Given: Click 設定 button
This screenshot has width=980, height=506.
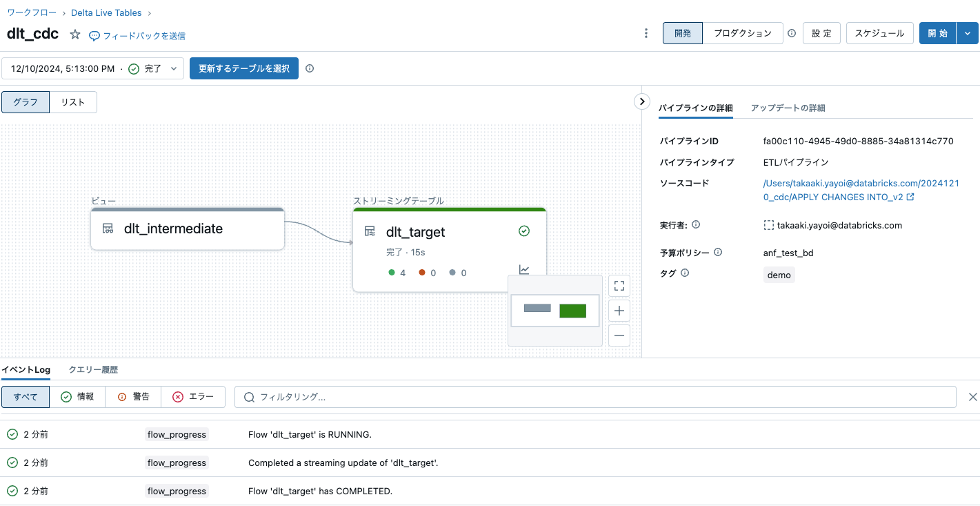Looking at the screenshot, I should pyautogui.click(x=821, y=33).
